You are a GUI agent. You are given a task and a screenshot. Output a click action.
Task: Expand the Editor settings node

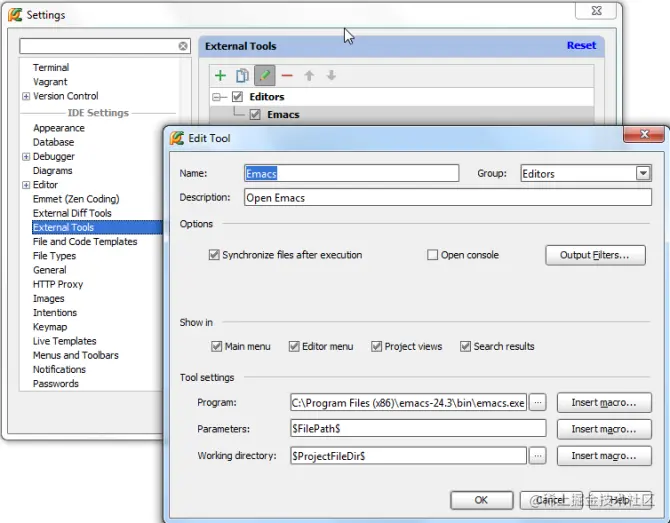pyautogui.click(x=26, y=185)
